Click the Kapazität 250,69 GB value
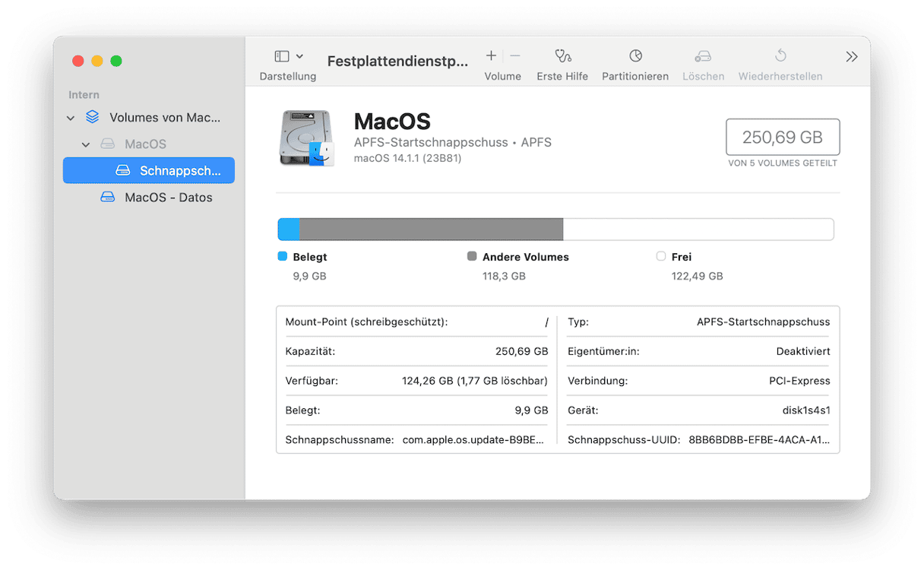The width and height of the screenshot is (924, 570). 521,352
